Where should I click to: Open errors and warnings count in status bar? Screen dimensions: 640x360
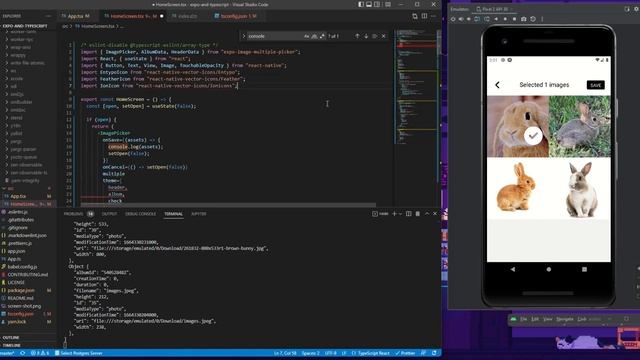click(x=40, y=353)
